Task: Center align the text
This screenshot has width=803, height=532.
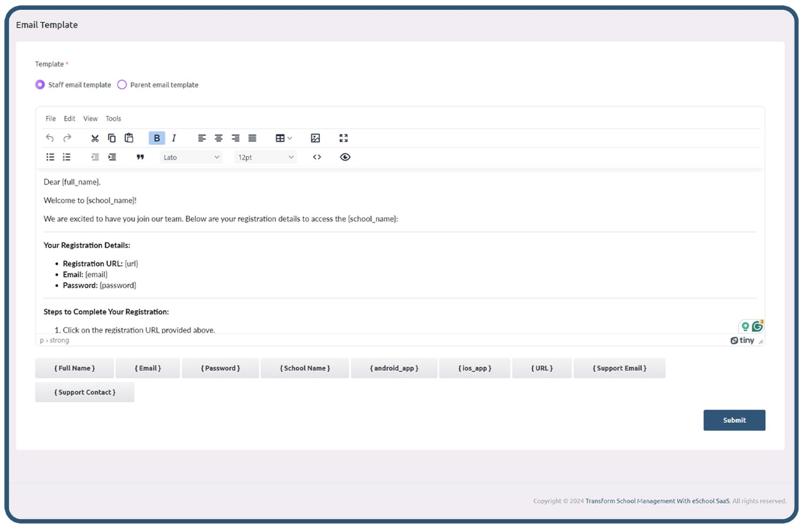Action: (218, 138)
